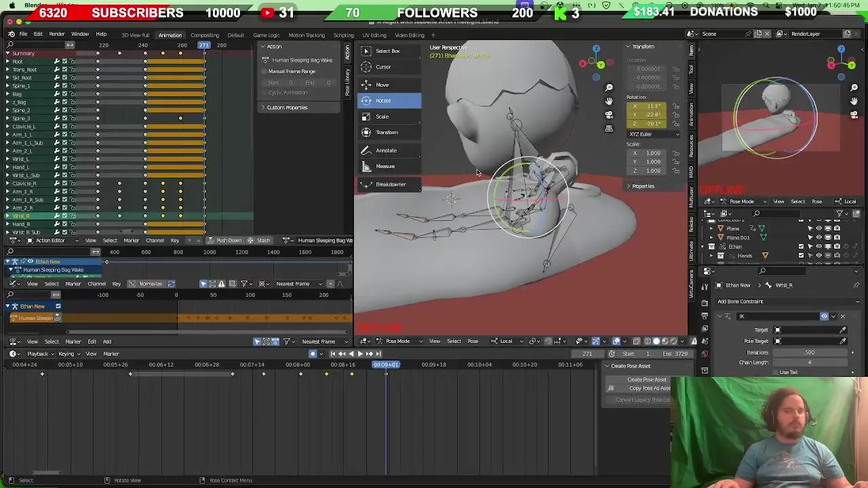Click the Create Pose Asset button
Viewport: 868px width, 488px height.
[646, 380]
